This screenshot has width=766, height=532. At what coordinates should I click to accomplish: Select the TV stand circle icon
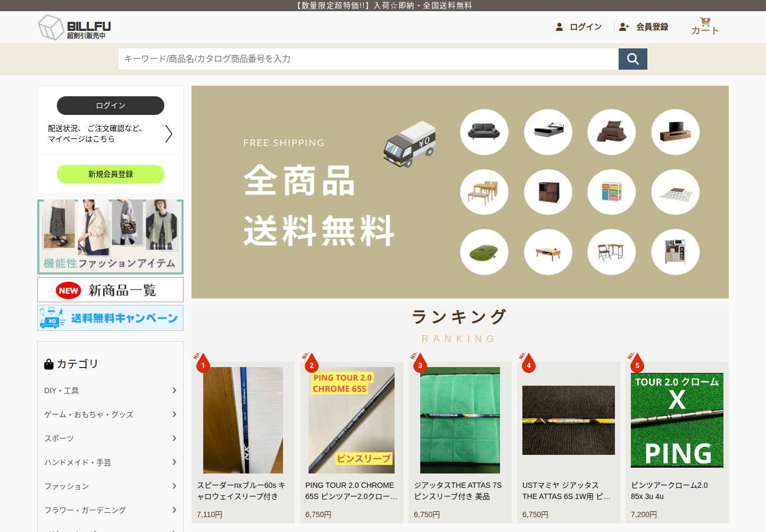(x=676, y=132)
